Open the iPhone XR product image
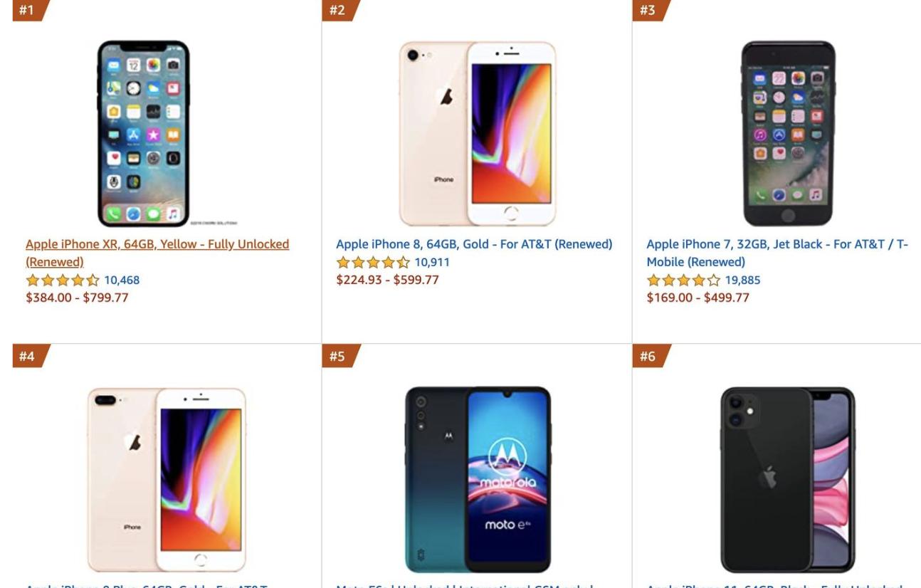 click(144, 133)
